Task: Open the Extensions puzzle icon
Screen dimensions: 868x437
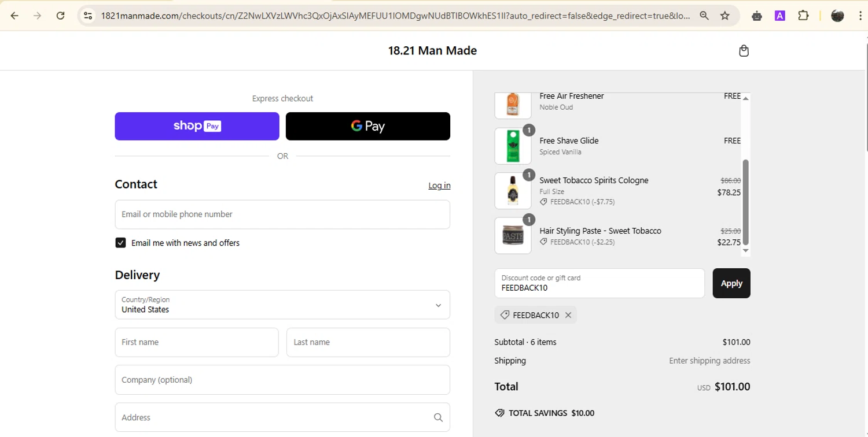Action: point(803,16)
